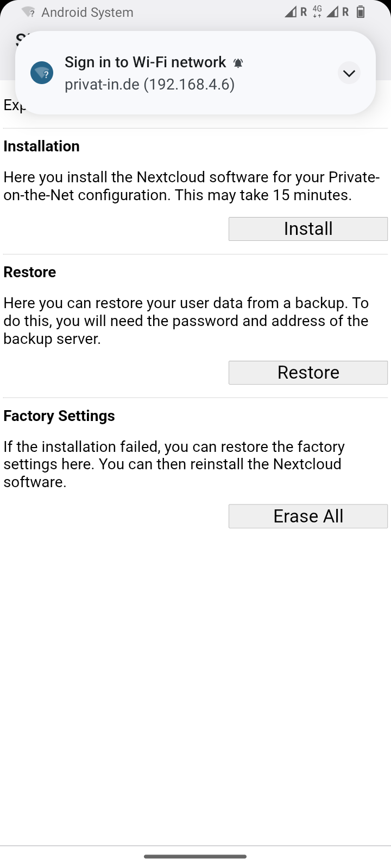Select the Restore section heading
The width and height of the screenshot is (391, 868).
coord(30,272)
